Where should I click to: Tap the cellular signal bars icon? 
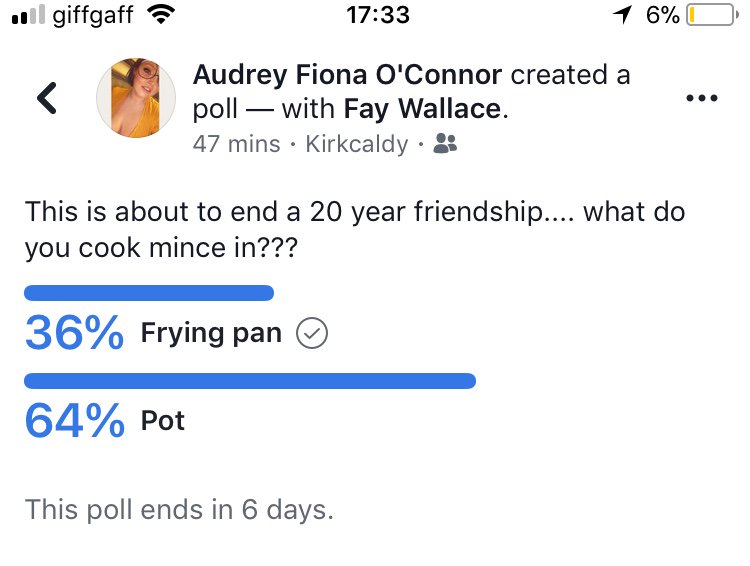[28, 14]
